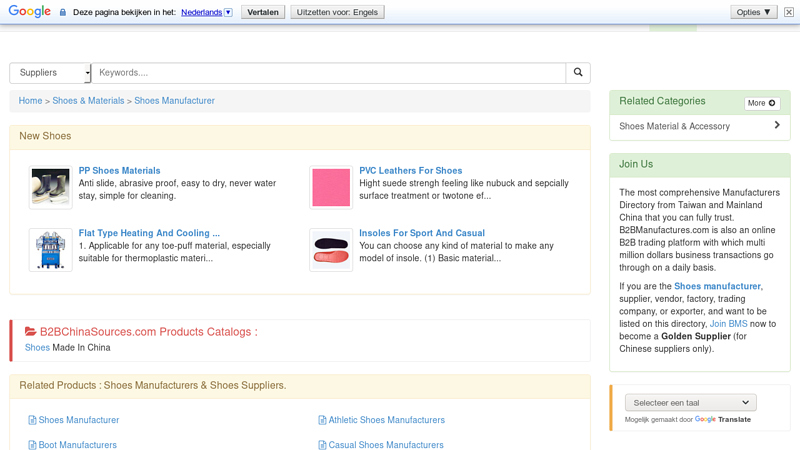Click the More button in Related Categories
This screenshot has height=450, width=800.
click(x=762, y=103)
